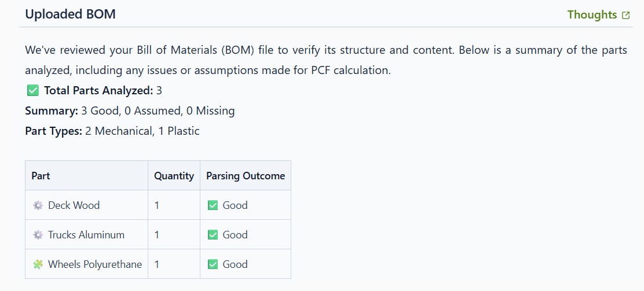The width and height of the screenshot is (644, 291).
Task: Click the gear icon next to Deck Wood
Action: click(38, 205)
